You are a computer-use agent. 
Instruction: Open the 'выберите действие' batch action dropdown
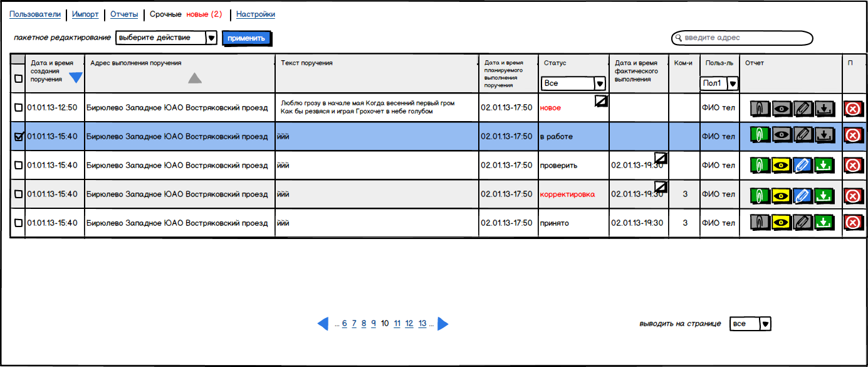point(166,38)
